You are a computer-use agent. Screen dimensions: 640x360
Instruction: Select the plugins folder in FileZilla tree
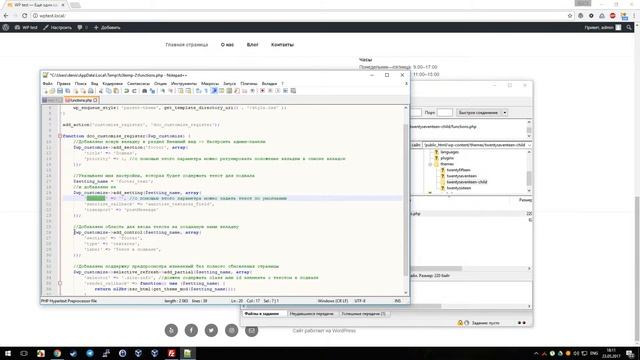point(447,158)
